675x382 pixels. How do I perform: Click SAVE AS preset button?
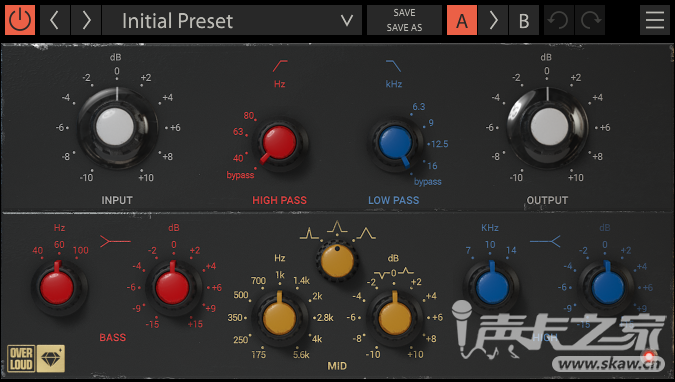click(404, 28)
